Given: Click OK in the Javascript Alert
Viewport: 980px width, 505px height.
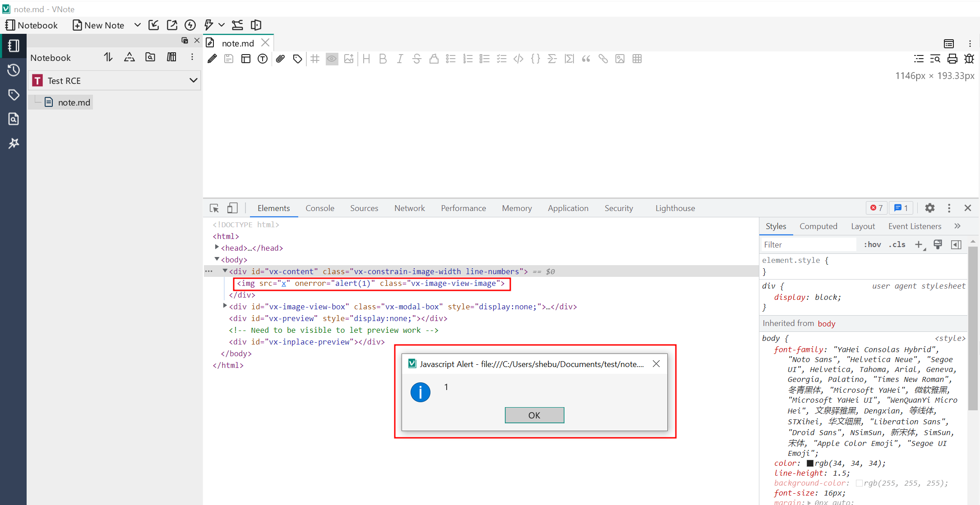Looking at the screenshot, I should (x=534, y=415).
